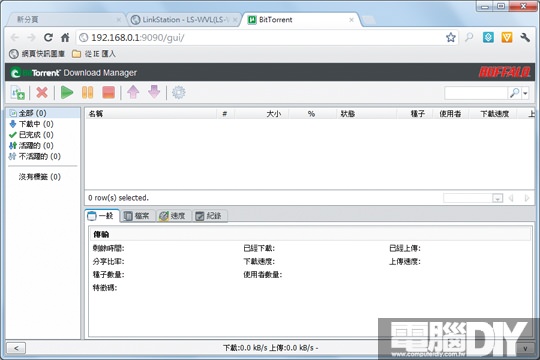Click the 下載:0.0 kB/s 上傳:0.0 kB/s status
This screenshot has width=540, height=360.
270,348
